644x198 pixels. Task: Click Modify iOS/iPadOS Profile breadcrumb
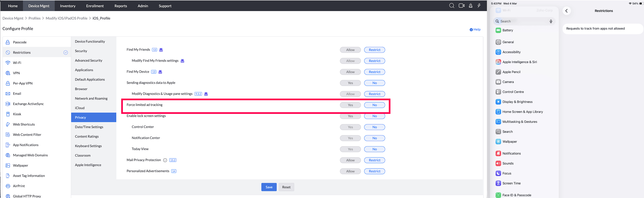click(x=67, y=18)
